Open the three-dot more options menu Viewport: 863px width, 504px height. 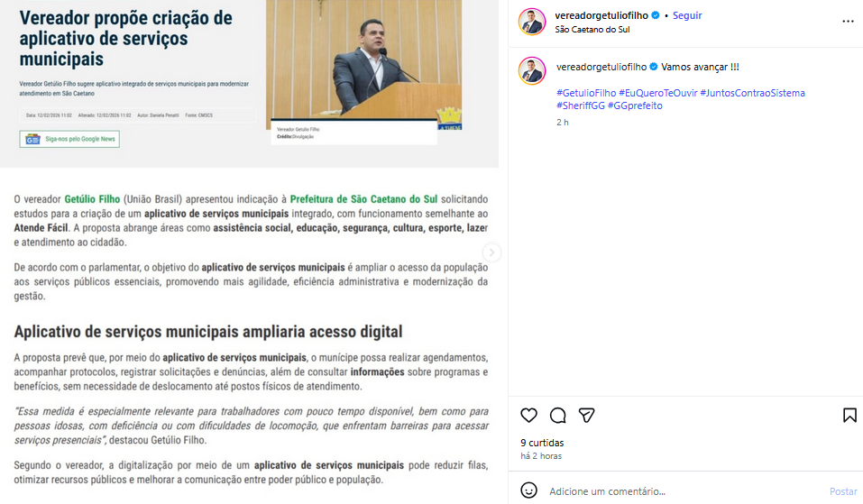point(848,22)
